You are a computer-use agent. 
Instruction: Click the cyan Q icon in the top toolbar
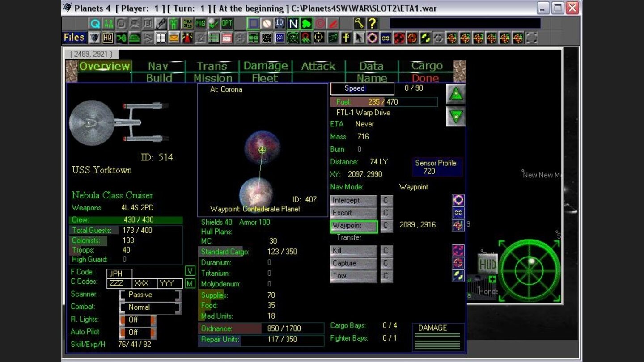click(95, 23)
